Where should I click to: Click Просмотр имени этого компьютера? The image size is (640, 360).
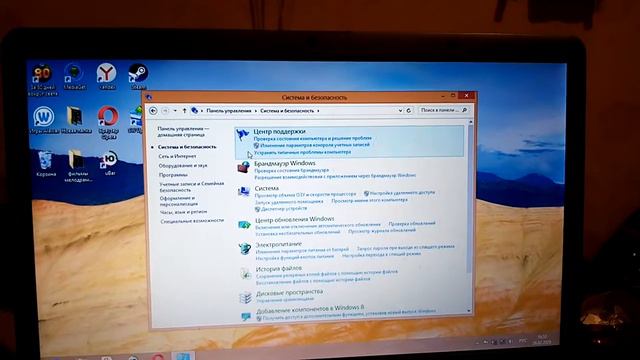369,200
